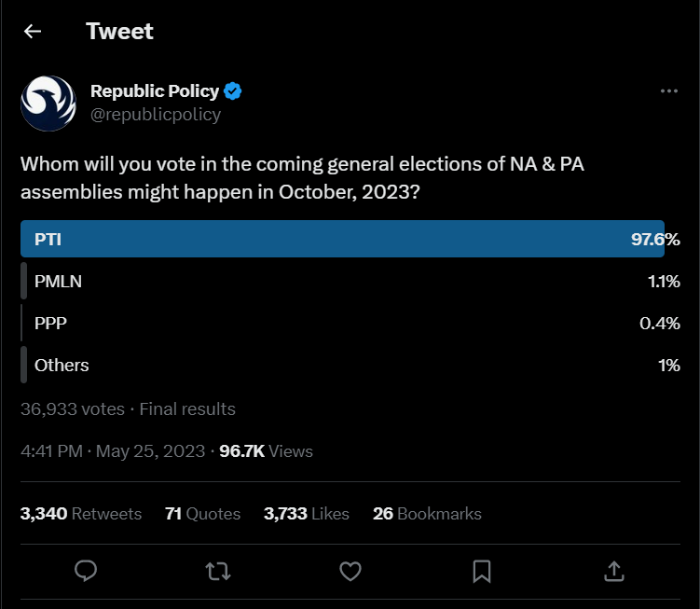Screen dimensions: 700x609
Task: Share the tweet via upload icon
Action: point(614,572)
